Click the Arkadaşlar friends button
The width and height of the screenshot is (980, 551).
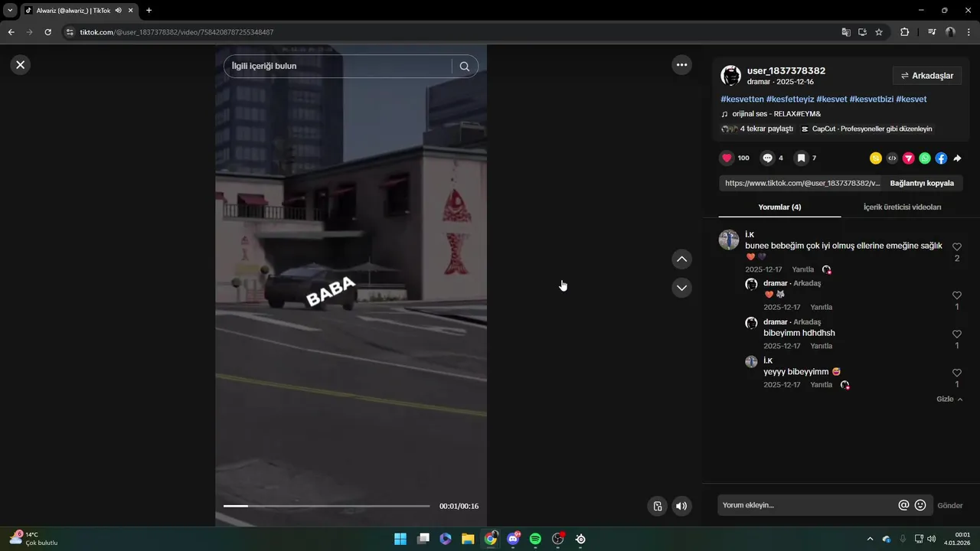tap(927, 76)
